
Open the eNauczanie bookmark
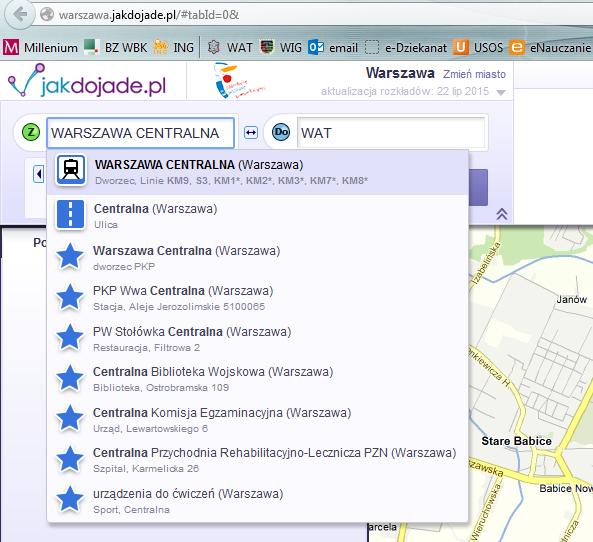click(x=550, y=48)
